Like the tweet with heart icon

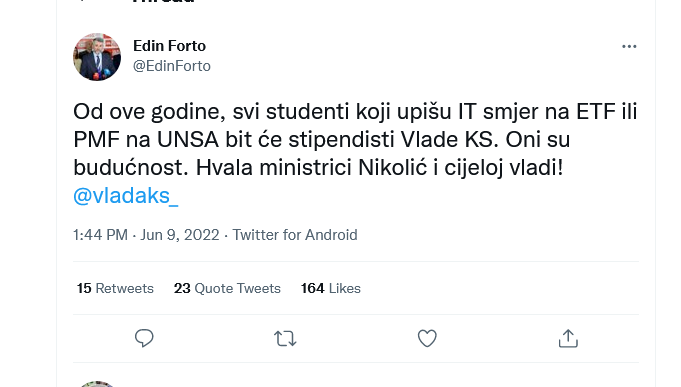click(427, 338)
